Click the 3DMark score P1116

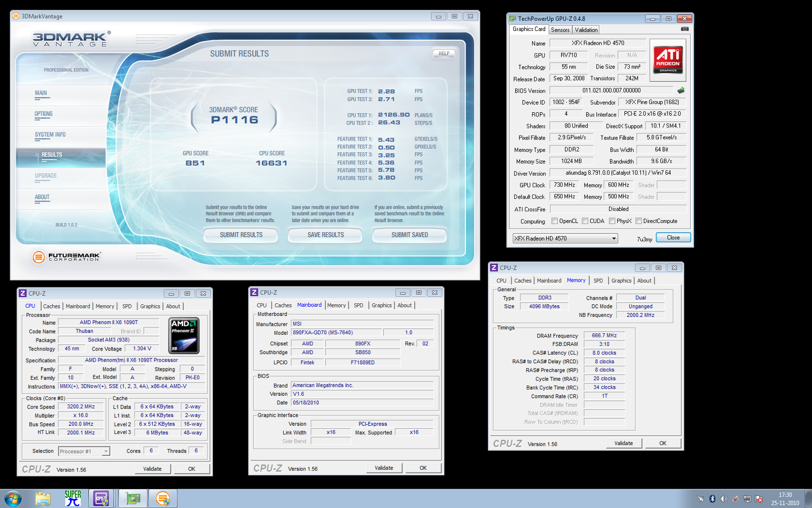[x=235, y=120]
